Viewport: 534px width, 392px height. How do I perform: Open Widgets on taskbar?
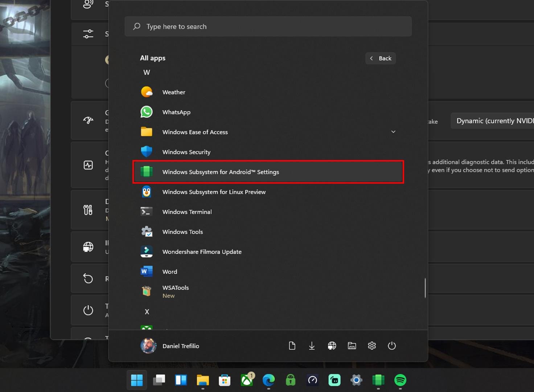(x=181, y=380)
